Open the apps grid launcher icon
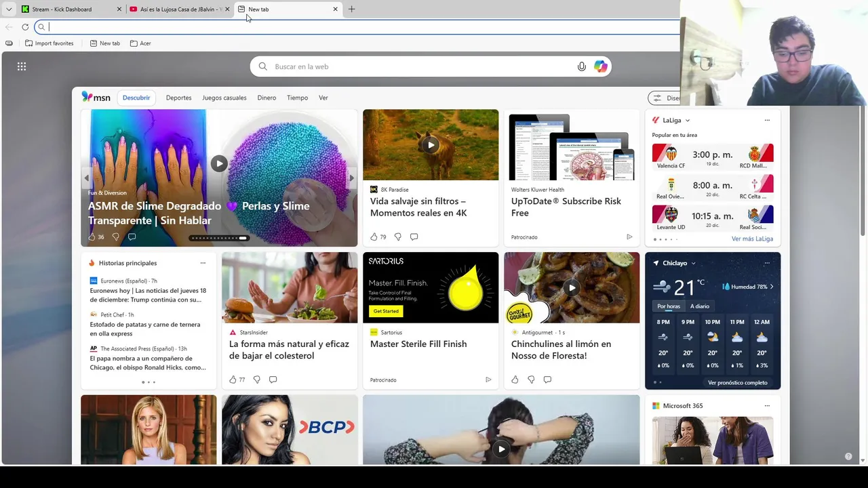 click(22, 66)
